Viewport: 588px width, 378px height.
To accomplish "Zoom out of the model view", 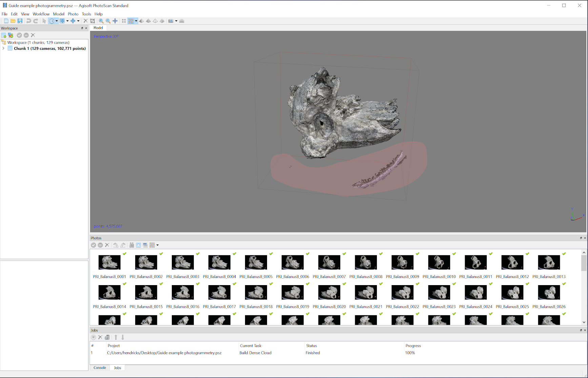I will point(108,21).
